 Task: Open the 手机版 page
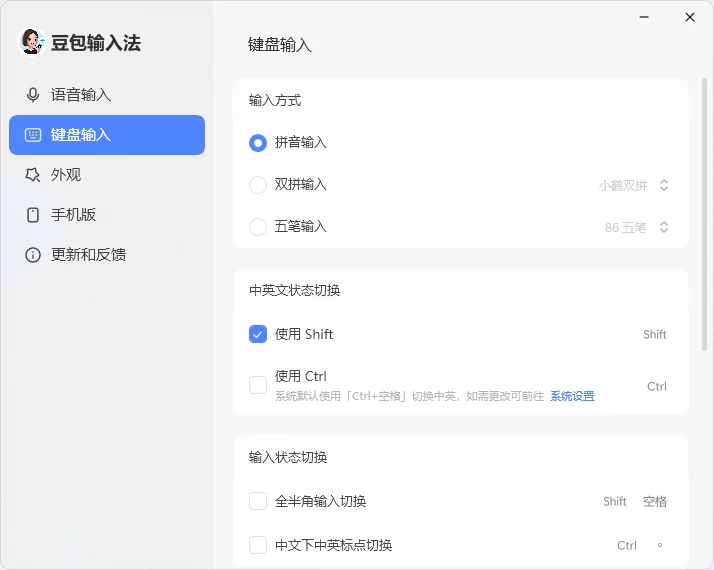107,215
